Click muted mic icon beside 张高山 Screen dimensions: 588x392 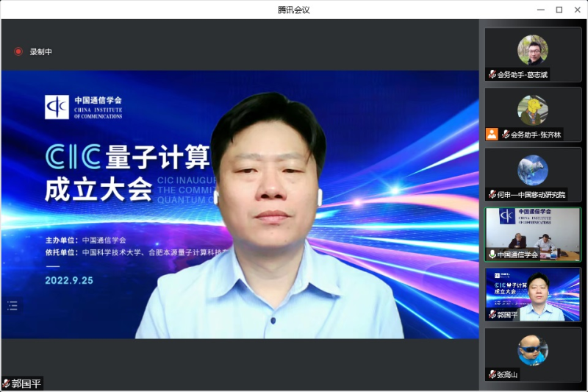[492, 374]
